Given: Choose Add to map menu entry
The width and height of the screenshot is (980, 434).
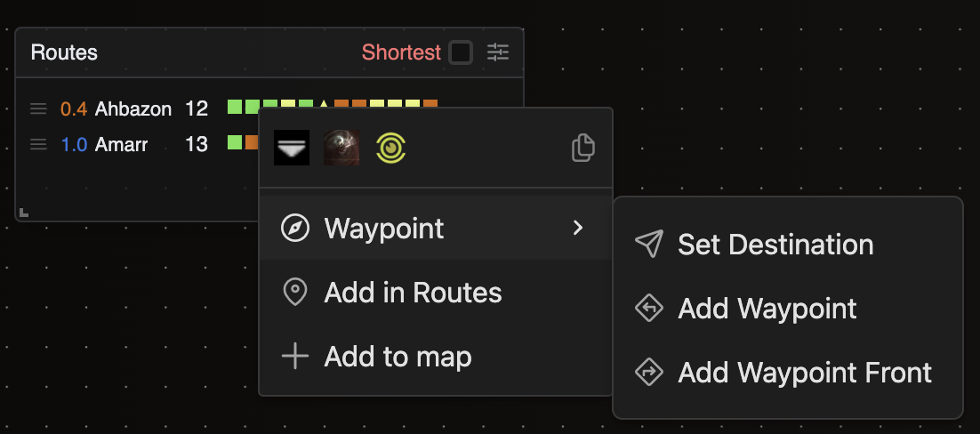Looking at the screenshot, I should click(398, 357).
